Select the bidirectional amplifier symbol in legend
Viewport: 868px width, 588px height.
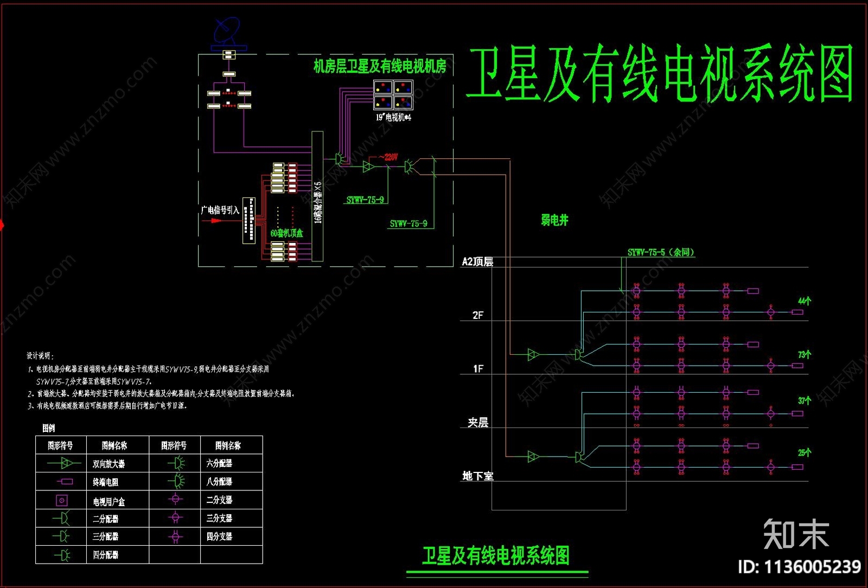click(65, 463)
